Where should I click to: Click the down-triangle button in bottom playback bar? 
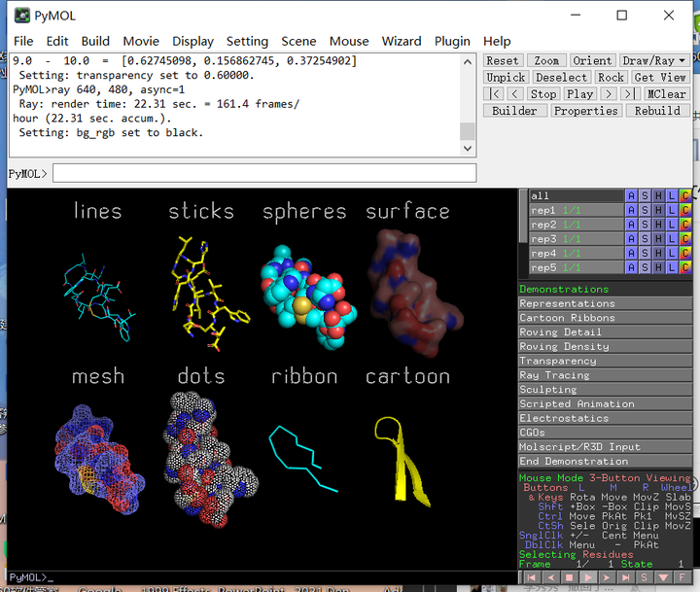coord(664,577)
